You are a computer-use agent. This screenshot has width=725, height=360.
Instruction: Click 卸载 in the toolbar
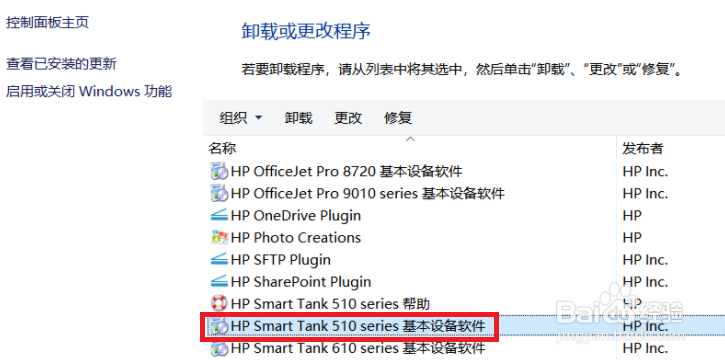point(298,118)
